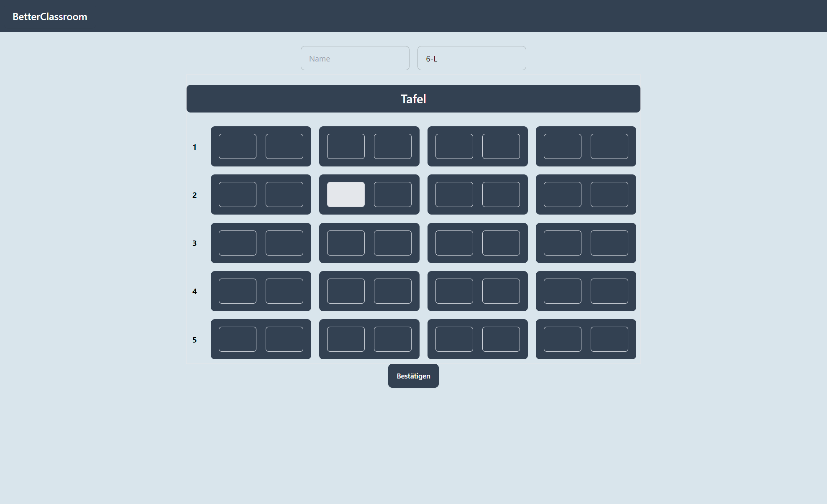Screen dimensions: 827x504
Task: Select row 3 first desk right seat
Action: pyautogui.click(x=284, y=243)
